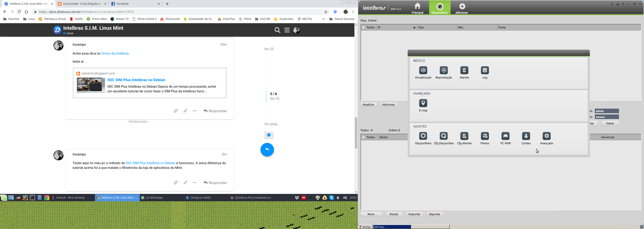Open the forum hamburger menu
Viewport: 644px width, 229px height.
click(287, 30)
